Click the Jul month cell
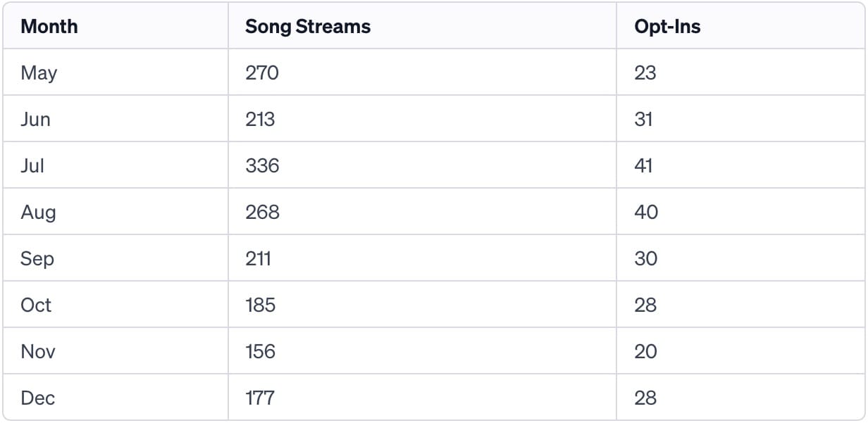Viewport: 868px width, 423px height. click(32, 165)
